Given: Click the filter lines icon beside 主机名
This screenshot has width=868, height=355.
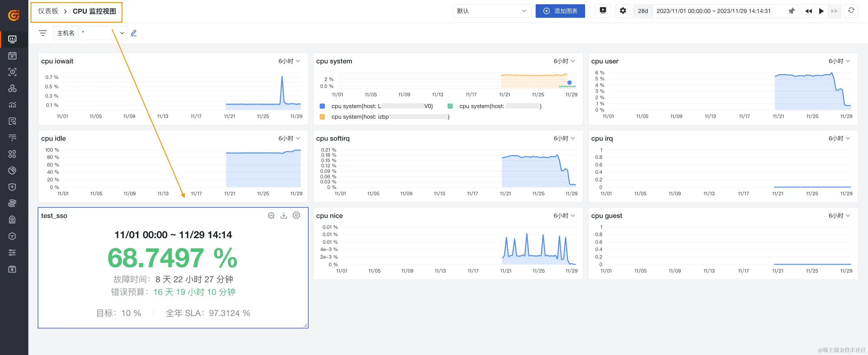Looking at the screenshot, I should 43,33.
